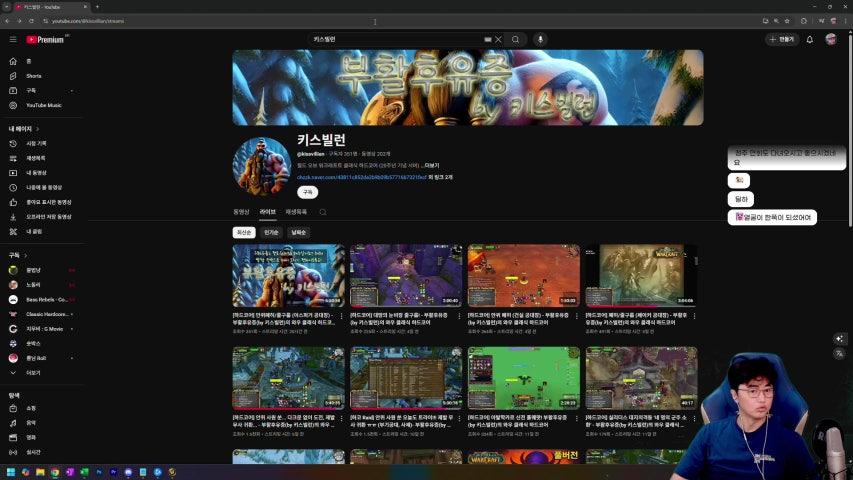Open a new browser tab
The image size is (853, 480).
coord(97,7)
